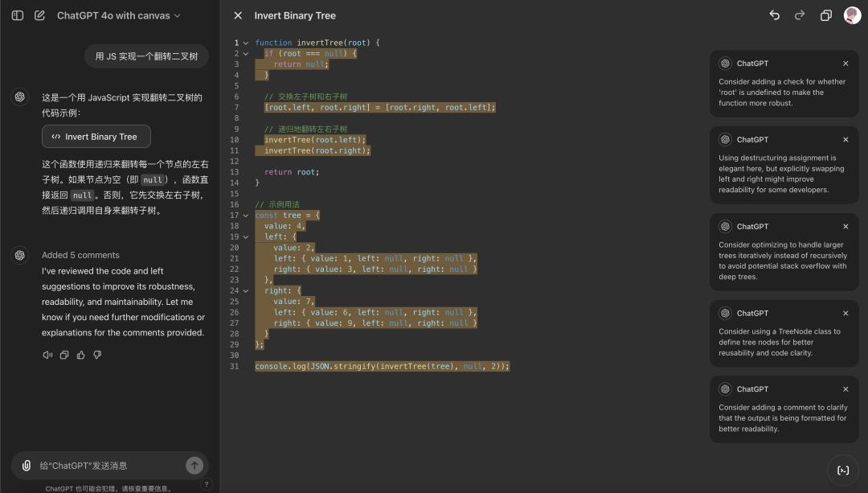Open ChatGPT 4o with canvas model dropdown
The image size is (868, 493).
[118, 15]
